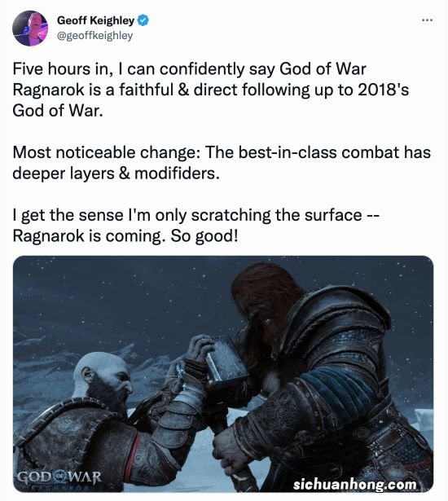Click the sichuanhong.com watermark
This screenshot has width=448, height=501.
coord(355,484)
